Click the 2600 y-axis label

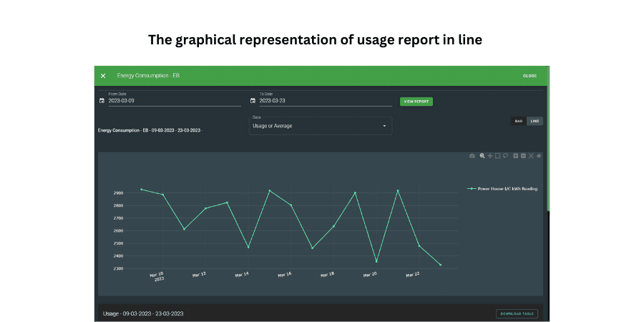[117, 231]
